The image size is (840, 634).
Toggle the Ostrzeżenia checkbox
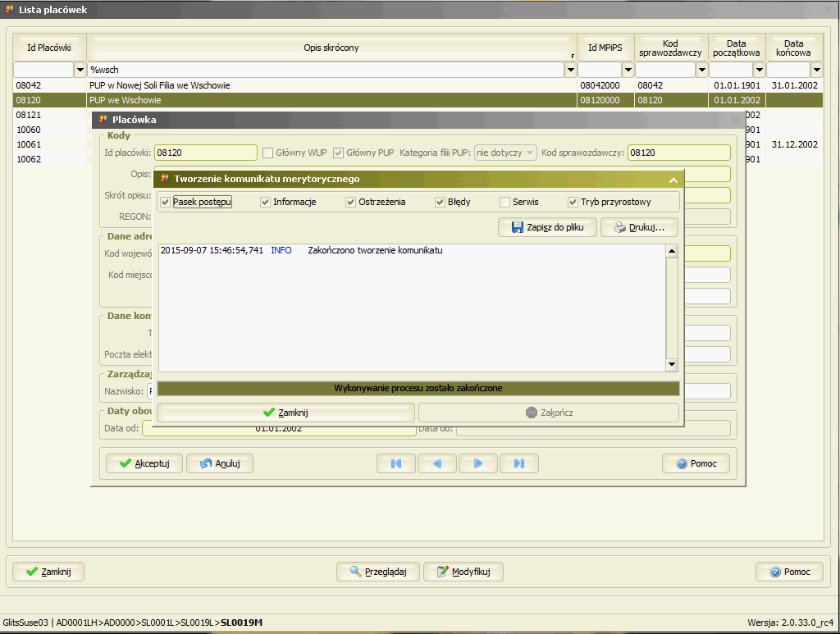[350, 203]
